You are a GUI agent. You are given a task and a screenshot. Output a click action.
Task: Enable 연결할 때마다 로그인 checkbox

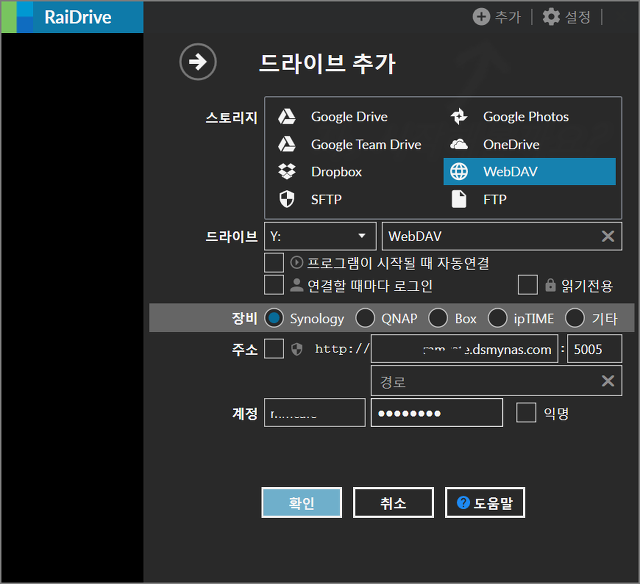coord(274,285)
